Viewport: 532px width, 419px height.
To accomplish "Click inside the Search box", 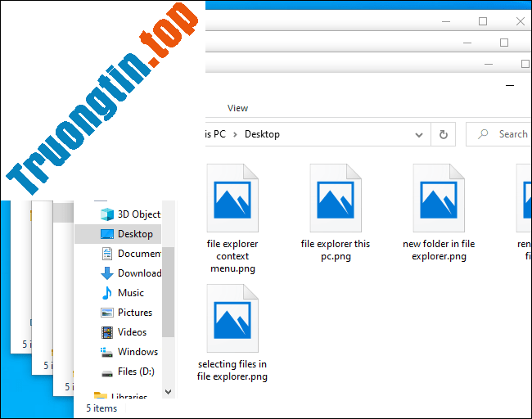I will [499, 134].
